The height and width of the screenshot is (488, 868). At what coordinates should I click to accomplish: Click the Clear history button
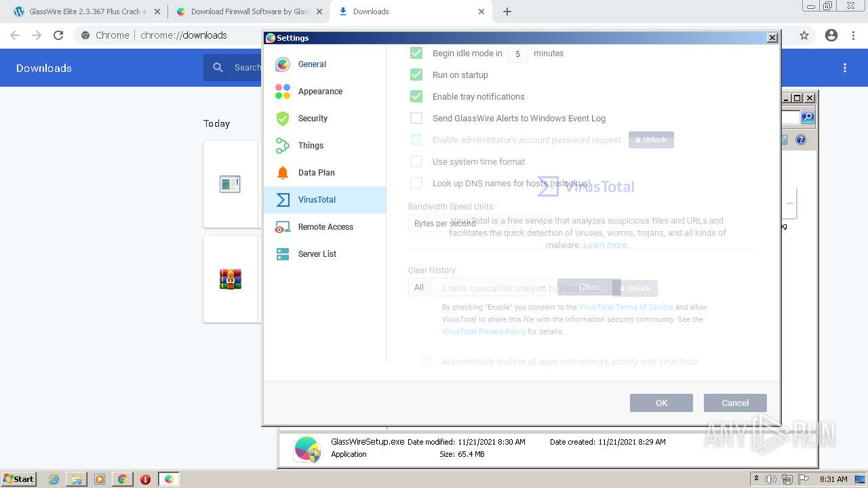click(589, 287)
